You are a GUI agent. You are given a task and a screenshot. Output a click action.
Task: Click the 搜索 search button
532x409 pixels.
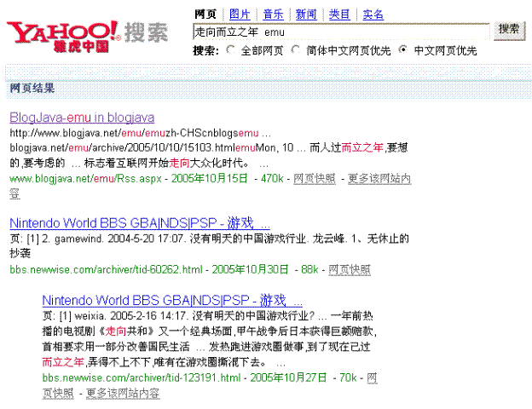click(x=509, y=31)
